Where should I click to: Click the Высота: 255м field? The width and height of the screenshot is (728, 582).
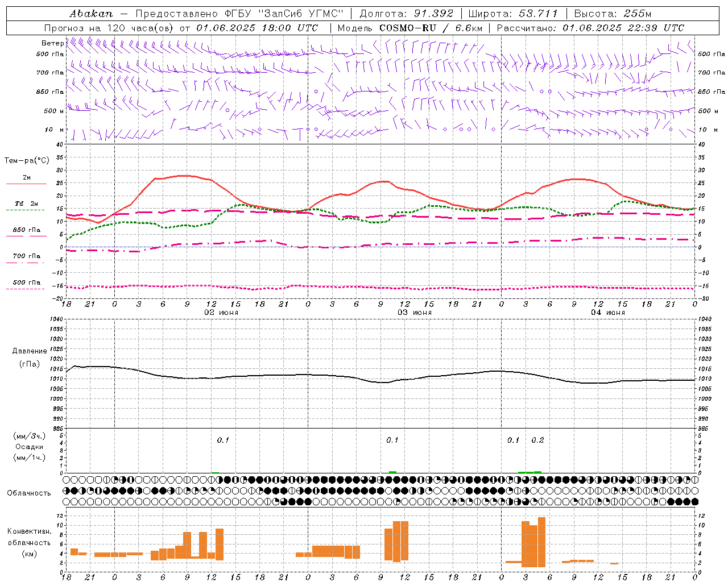coord(613,14)
